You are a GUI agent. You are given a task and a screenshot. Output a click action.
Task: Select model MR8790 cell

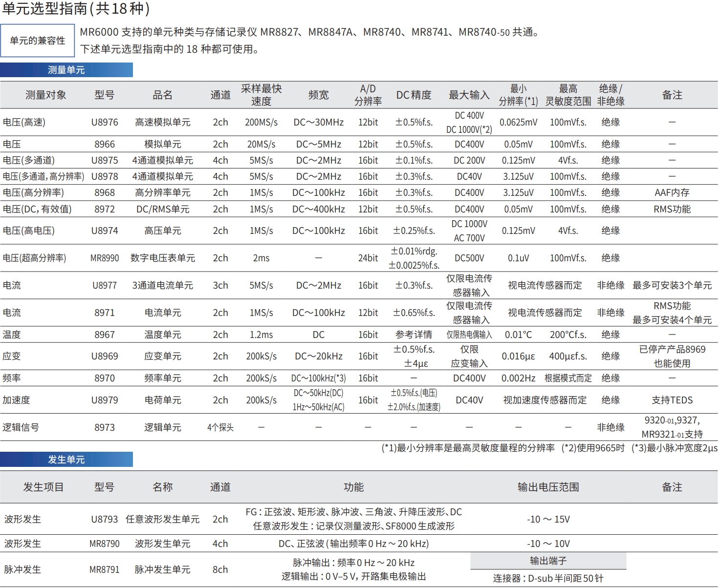coord(105,544)
